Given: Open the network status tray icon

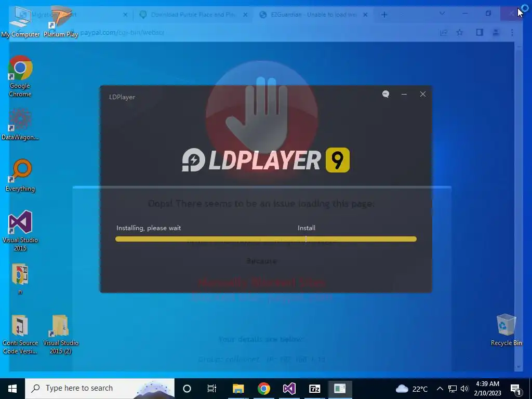Looking at the screenshot, I should point(453,389).
